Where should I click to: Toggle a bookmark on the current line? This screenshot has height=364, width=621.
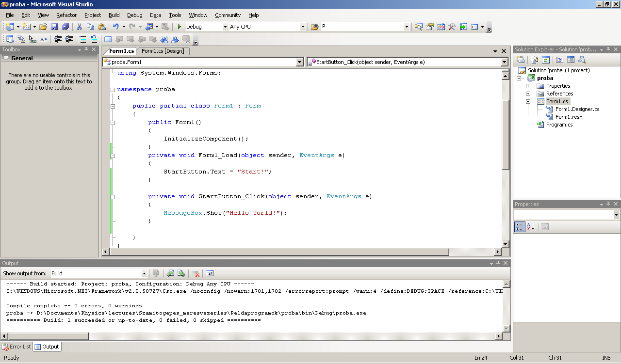[108, 39]
